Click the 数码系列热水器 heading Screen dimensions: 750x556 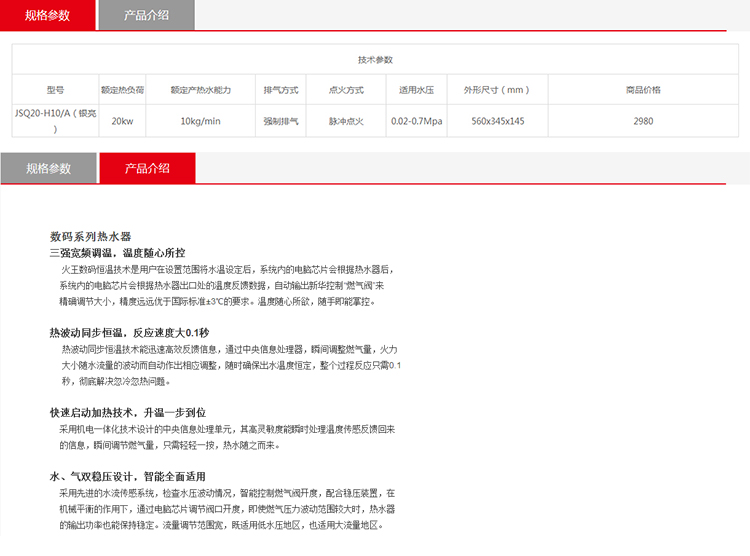[90, 237]
